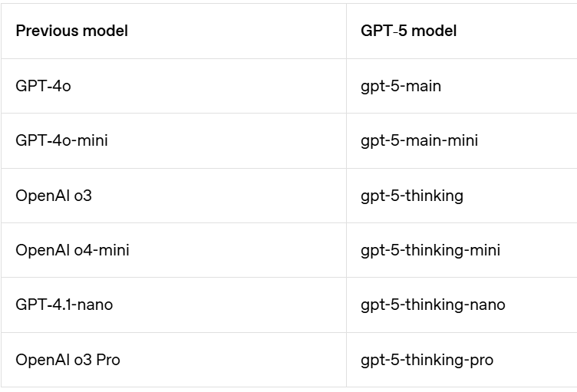This screenshot has width=577, height=392.
Task: Click "nano" in the gpt-5-thinking-nano text
Action: pos(487,305)
